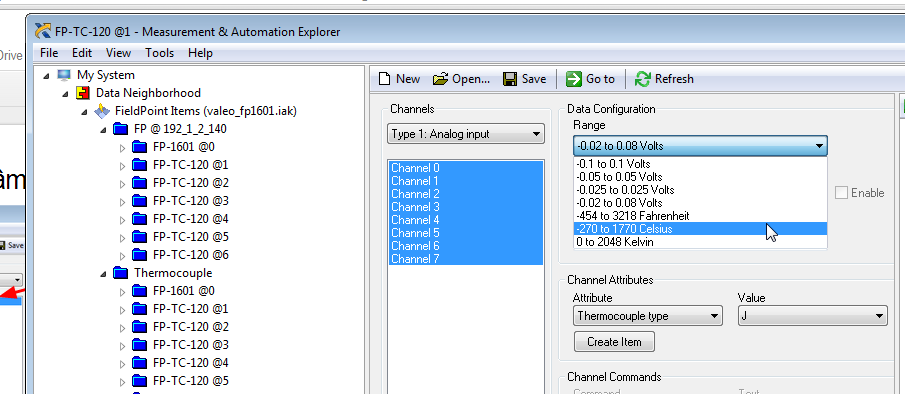The width and height of the screenshot is (905, 394).
Task: Select Channel 6 in the list
Action: click(466, 246)
